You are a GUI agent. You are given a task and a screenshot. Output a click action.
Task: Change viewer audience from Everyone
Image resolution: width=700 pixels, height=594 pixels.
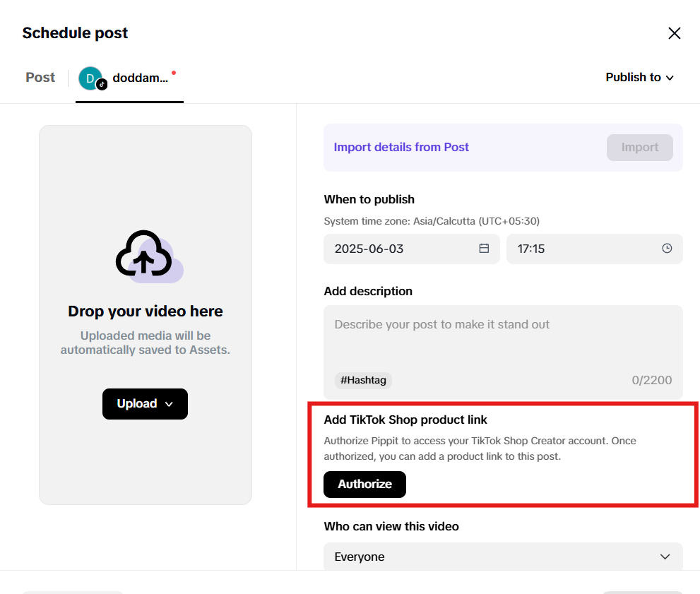click(502, 557)
